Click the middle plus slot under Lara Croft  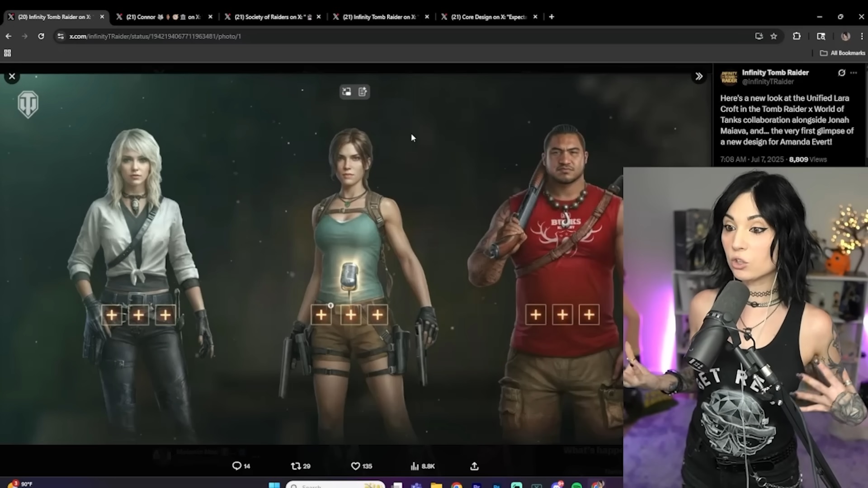(351, 314)
